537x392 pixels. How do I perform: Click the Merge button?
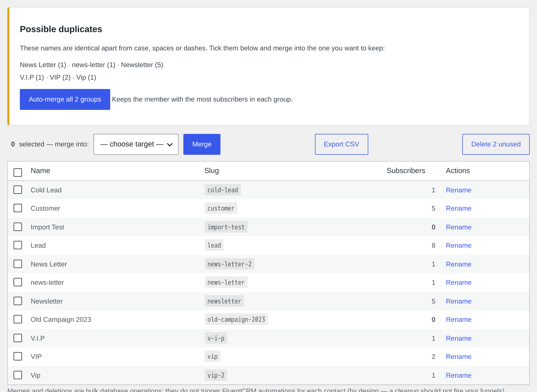[202, 144]
